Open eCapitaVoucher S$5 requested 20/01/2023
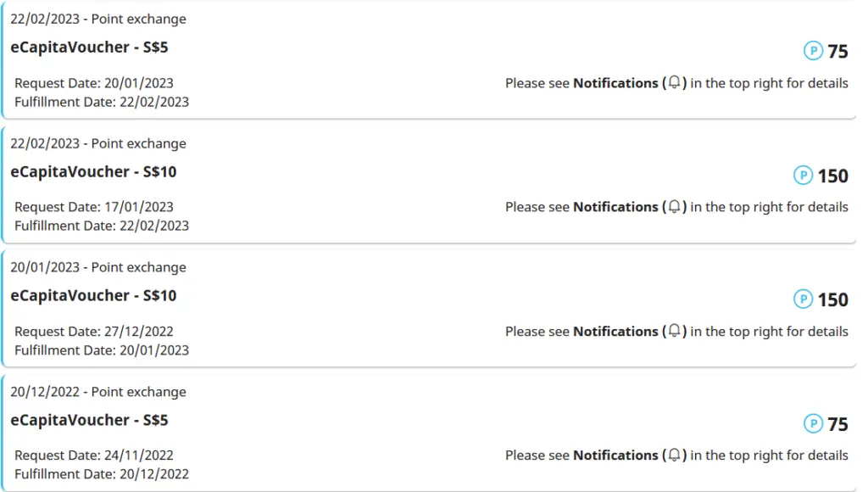 pyautogui.click(x=89, y=48)
